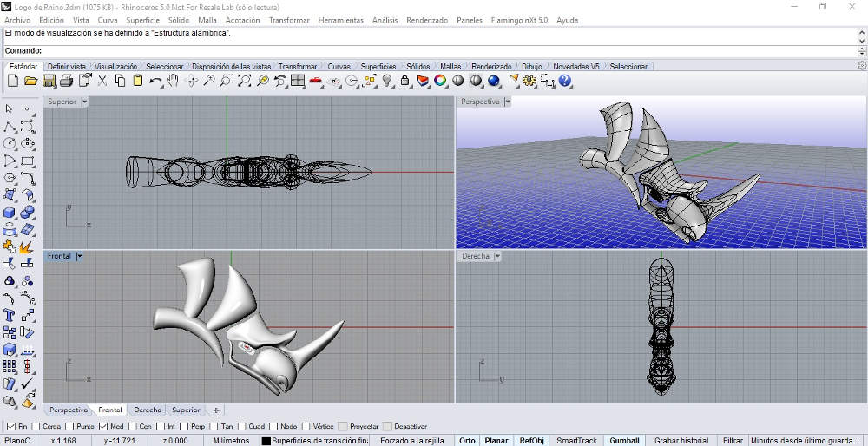Toggle Planar in the status bar
Image resolution: width=868 pixels, height=446 pixels.
pyautogui.click(x=496, y=441)
